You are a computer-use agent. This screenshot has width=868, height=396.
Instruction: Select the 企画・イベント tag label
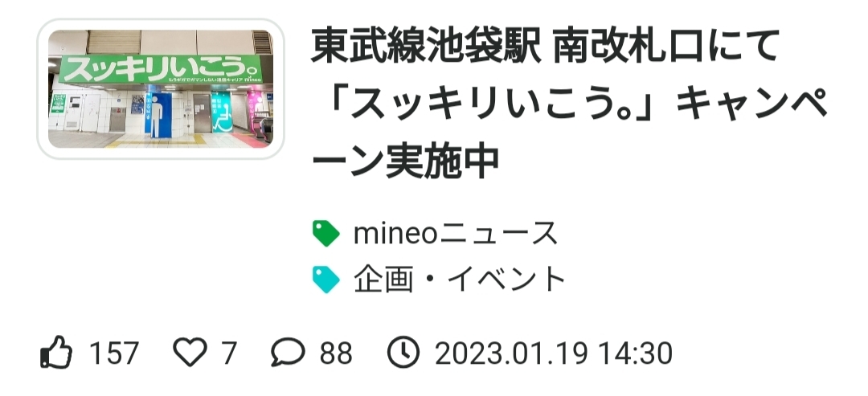coord(460,280)
